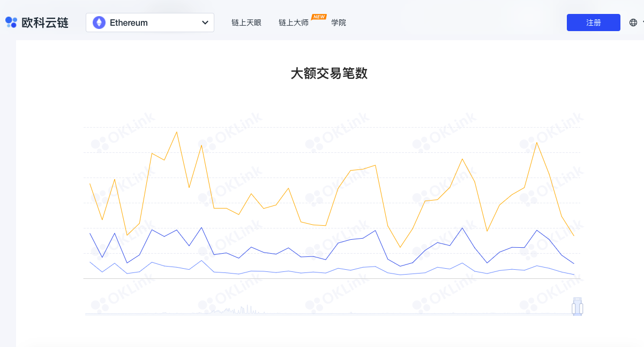
Task: Click the move grip atop the zoom slider window
Action: coord(577,299)
